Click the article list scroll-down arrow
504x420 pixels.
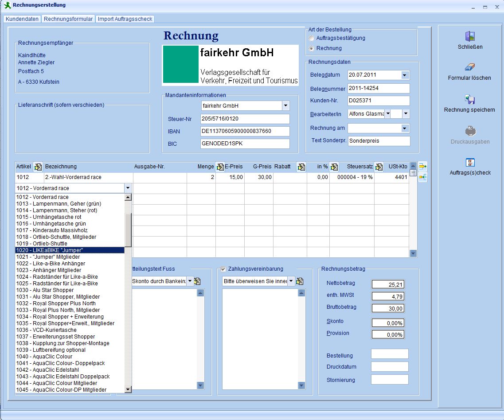pyautogui.click(x=128, y=389)
